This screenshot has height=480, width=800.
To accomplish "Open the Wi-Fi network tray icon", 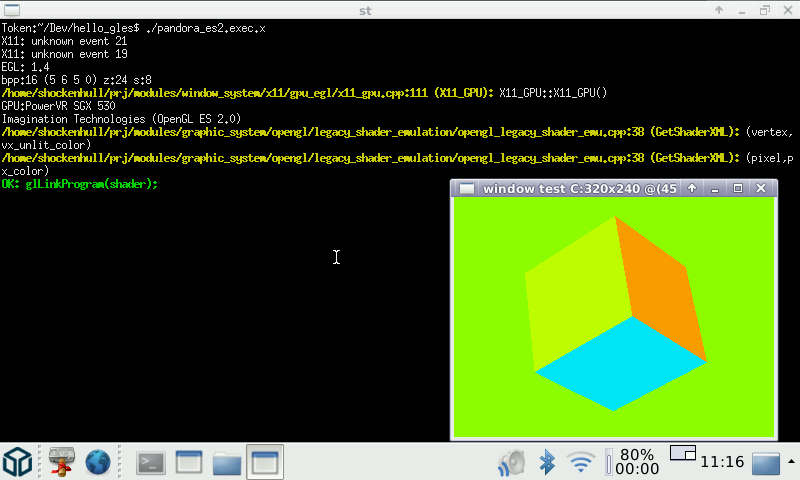I will (x=580, y=462).
